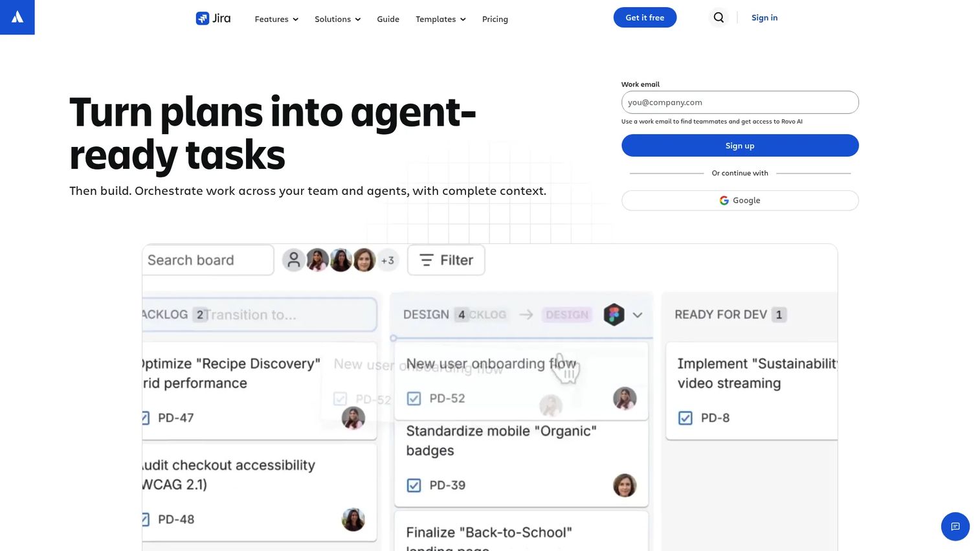The width and height of the screenshot is (980, 551).
Task: Expand the Design column chevron
Action: pyautogui.click(x=638, y=315)
